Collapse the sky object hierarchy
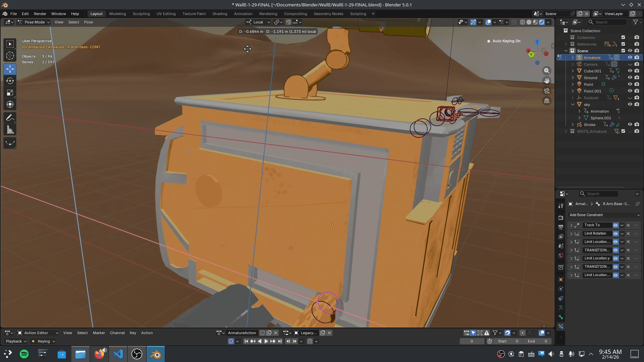Viewport: 644px width, 362px height. pyautogui.click(x=572, y=104)
